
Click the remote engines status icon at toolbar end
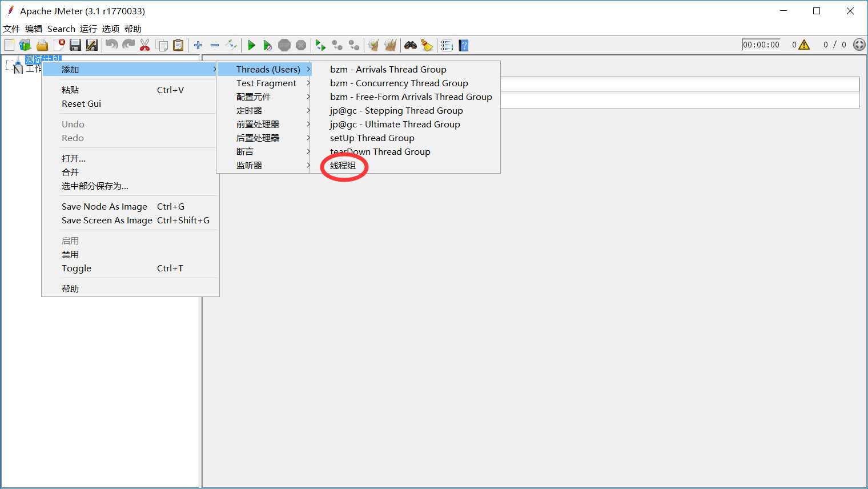pyautogui.click(x=859, y=45)
